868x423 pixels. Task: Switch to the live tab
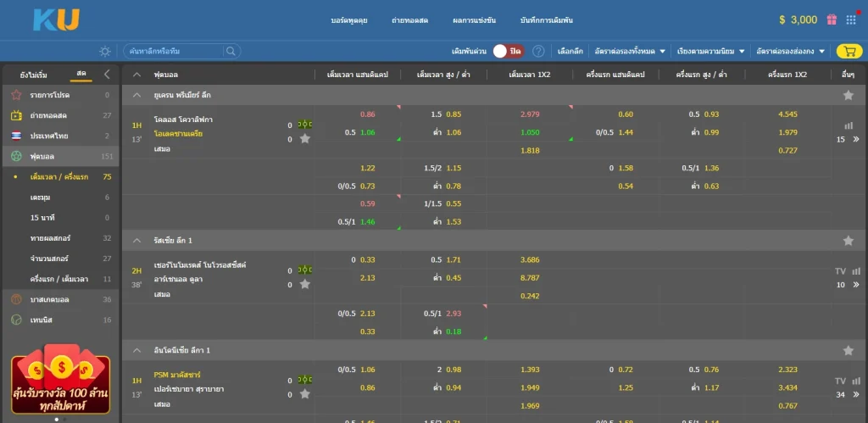tap(81, 75)
